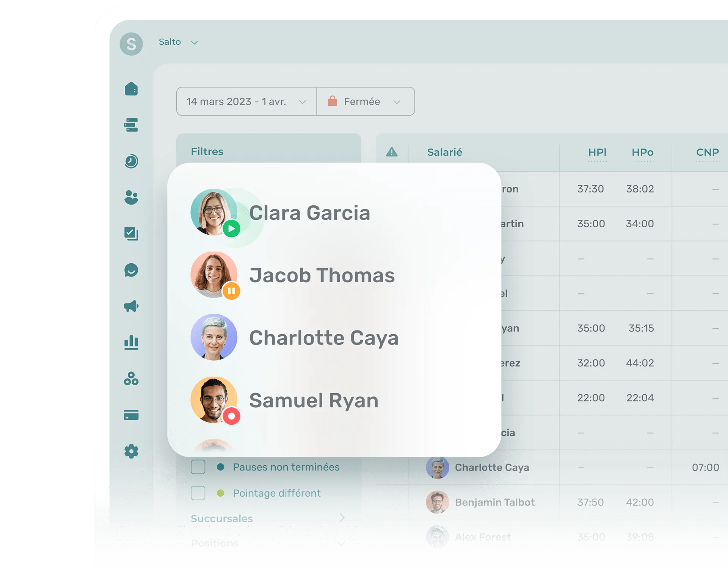Open the tasks checklist sidebar icon

coord(131,233)
